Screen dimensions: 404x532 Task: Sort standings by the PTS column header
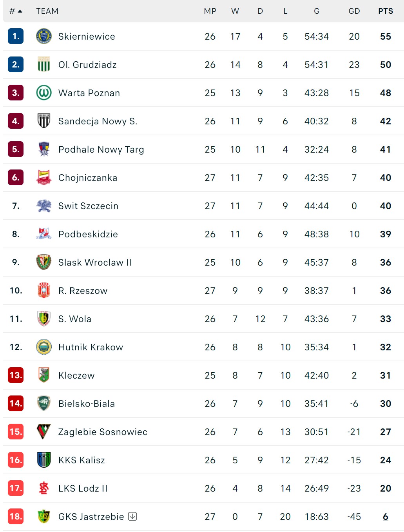click(x=386, y=11)
